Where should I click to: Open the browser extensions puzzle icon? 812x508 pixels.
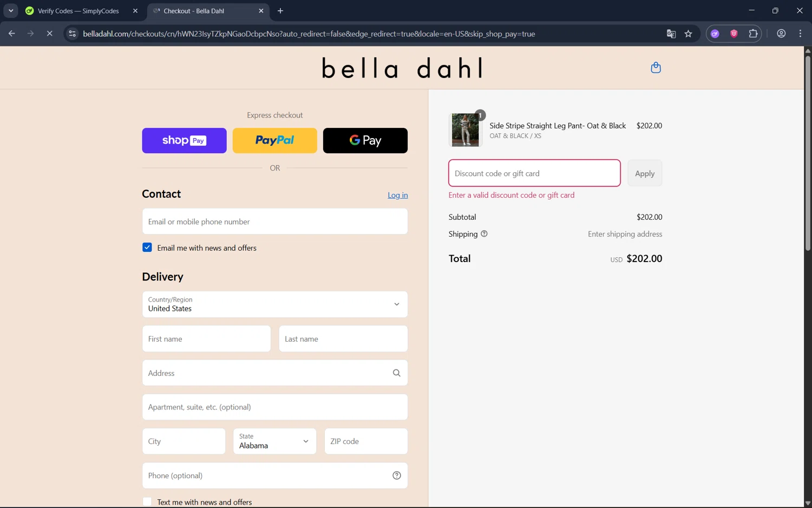(753, 34)
